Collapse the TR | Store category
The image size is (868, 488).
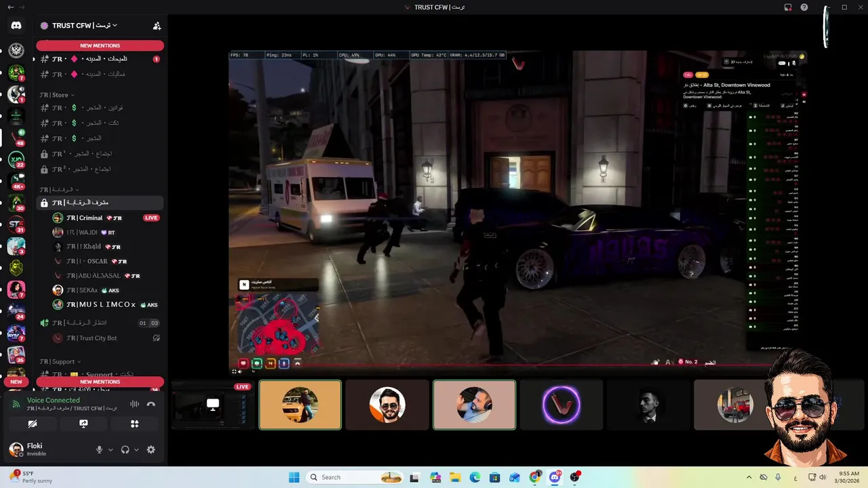[x=57, y=95]
